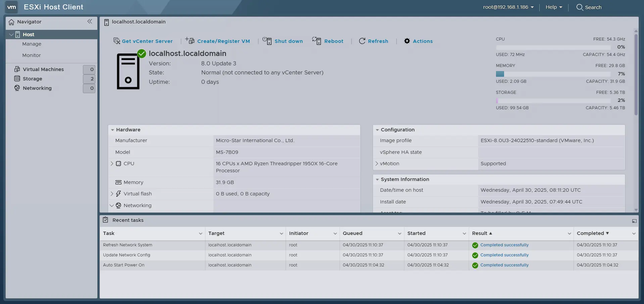Click the Navigator home icon
The height and width of the screenshot is (304, 644).
click(x=11, y=22)
